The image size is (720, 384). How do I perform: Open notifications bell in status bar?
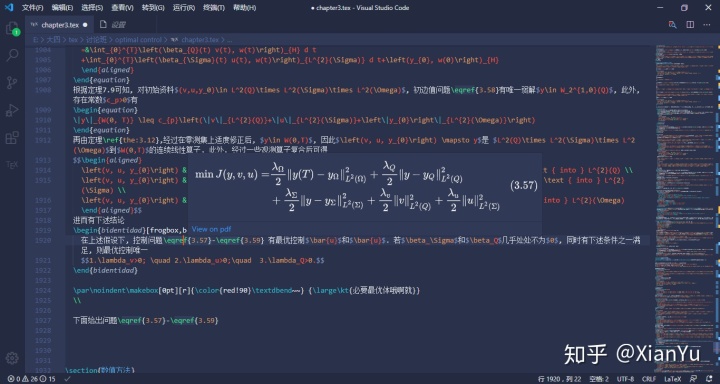(708, 379)
